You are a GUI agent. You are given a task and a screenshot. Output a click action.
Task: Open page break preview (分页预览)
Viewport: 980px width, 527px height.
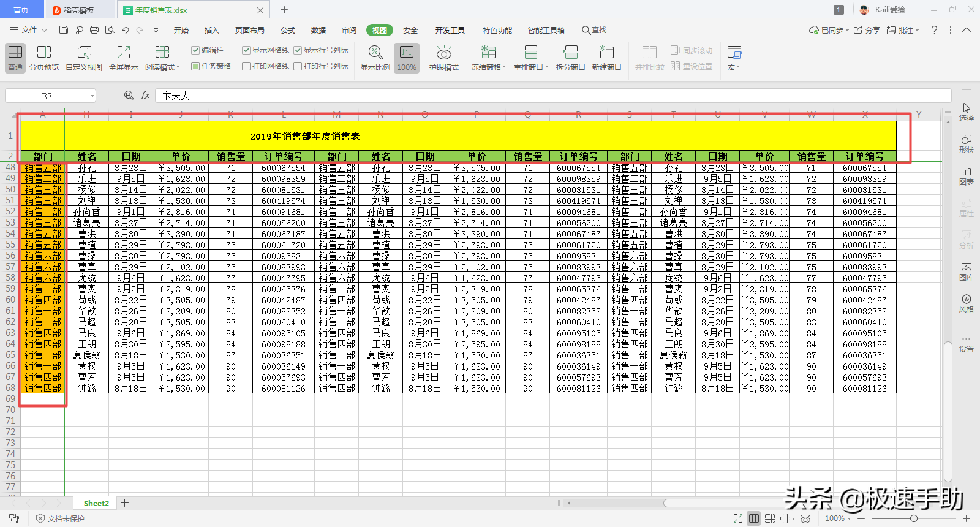pos(44,58)
